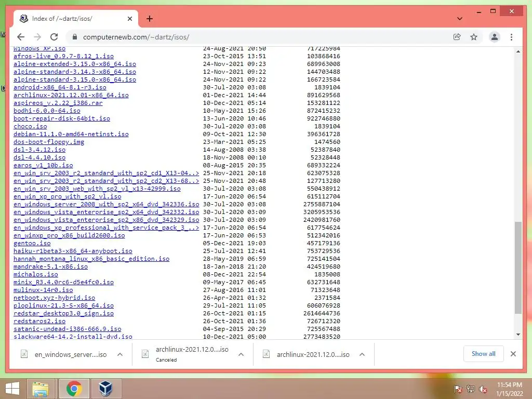Close the downloads bar
The height and width of the screenshot is (399, 532).
click(x=513, y=354)
